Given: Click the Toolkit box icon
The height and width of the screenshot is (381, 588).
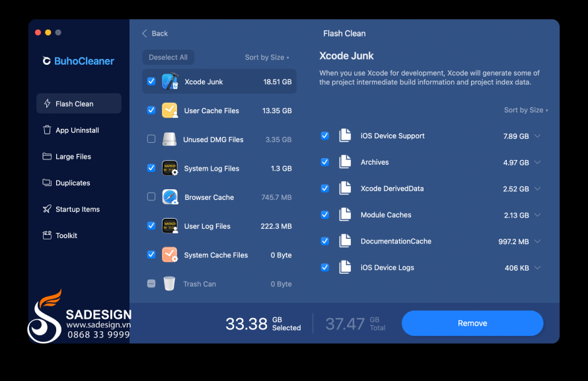Looking at the screenshot, I should point(47,235).
